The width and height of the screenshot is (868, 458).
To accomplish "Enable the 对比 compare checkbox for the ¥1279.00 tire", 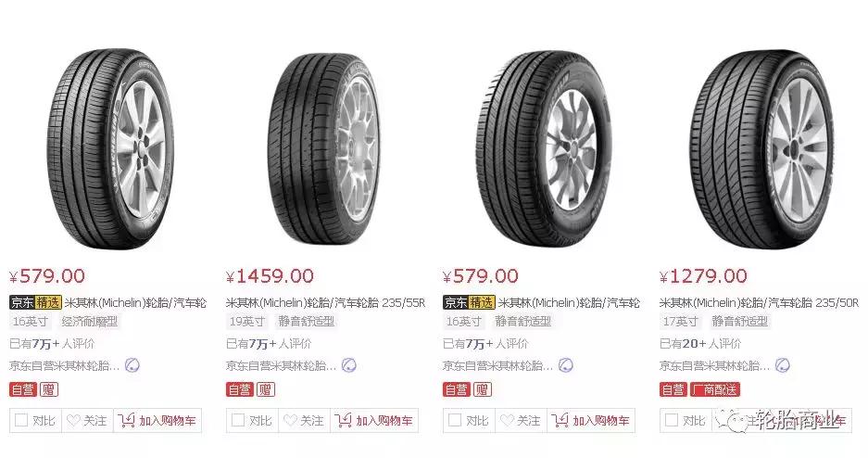I will click(672, 420).
